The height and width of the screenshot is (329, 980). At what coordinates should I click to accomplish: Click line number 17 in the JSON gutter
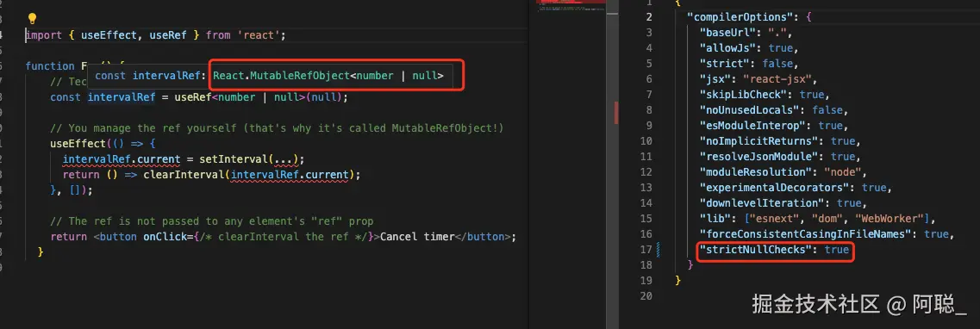(x=646, y=250)
